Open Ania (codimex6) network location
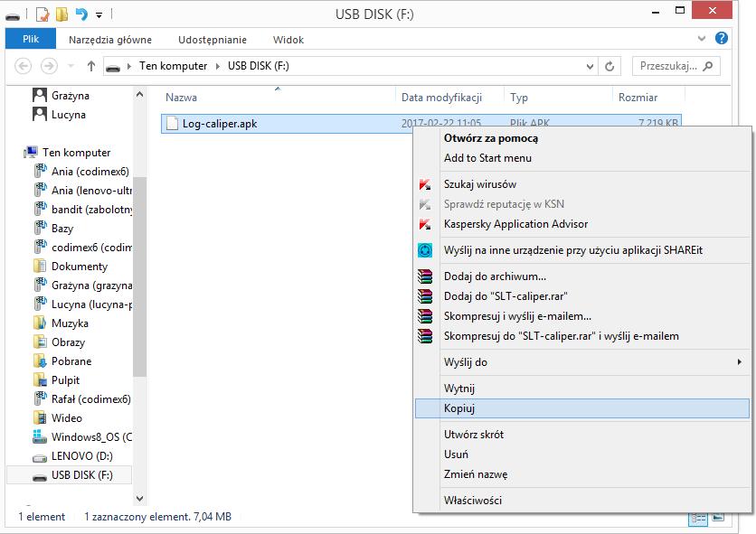 82,171
